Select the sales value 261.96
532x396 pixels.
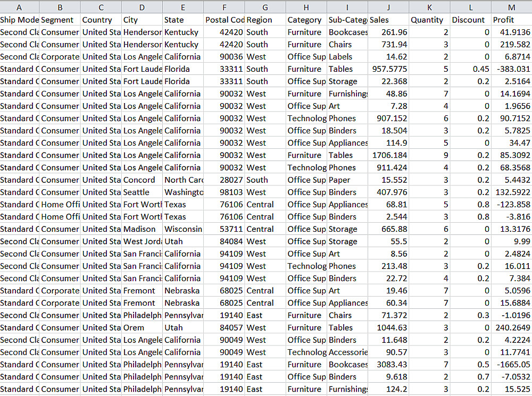tap(388, 32)
